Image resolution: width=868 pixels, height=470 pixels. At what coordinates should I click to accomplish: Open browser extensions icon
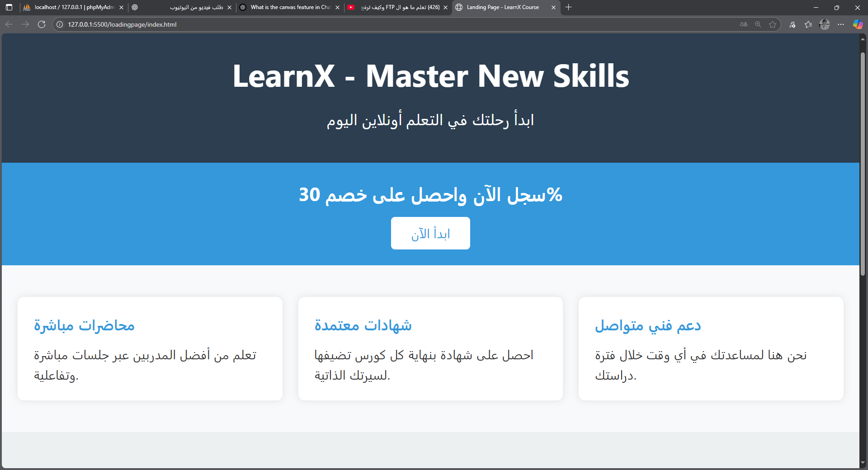coord(793,24)
